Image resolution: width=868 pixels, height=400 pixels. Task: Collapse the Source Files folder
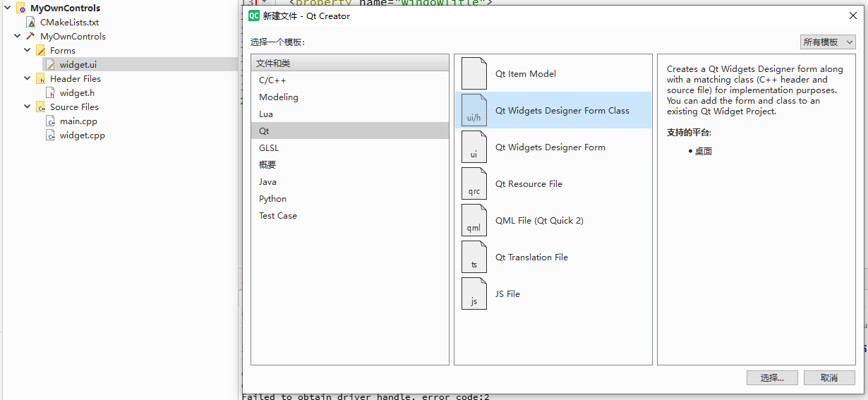click(28, 107)
